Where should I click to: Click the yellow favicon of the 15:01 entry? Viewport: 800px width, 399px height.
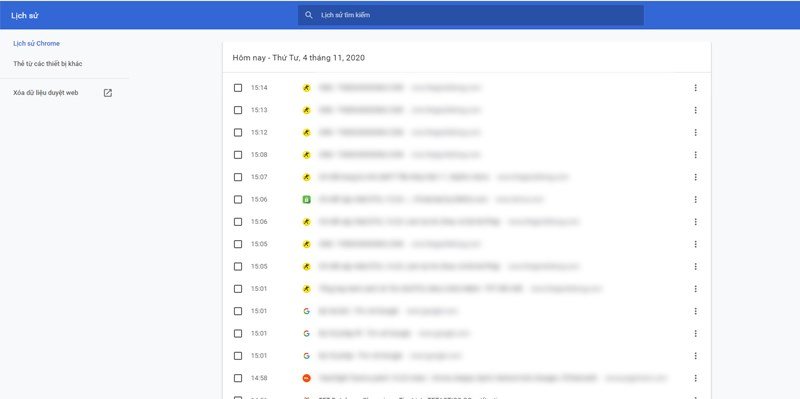point(306,289)
